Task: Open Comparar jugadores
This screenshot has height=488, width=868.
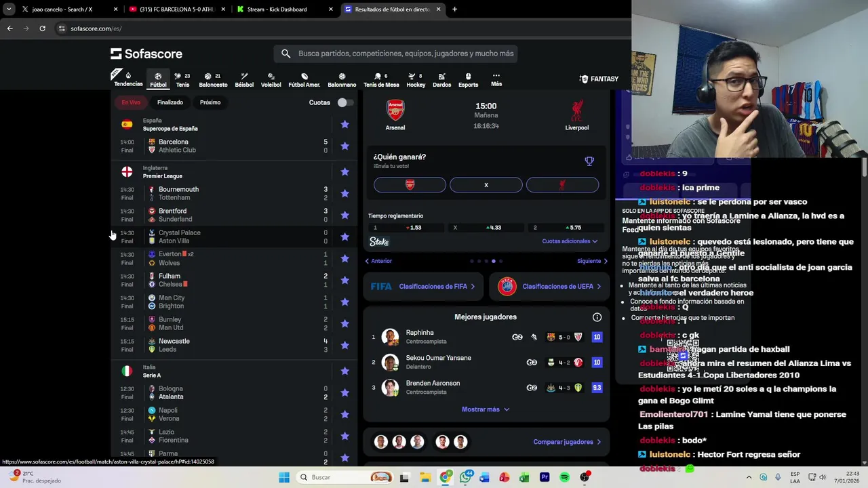Action: click(567, 442)
